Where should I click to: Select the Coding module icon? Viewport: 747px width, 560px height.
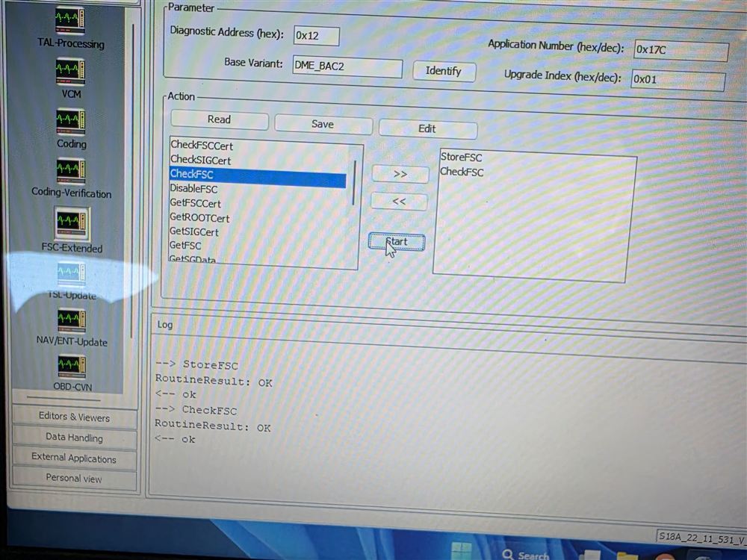pos(70,122)
